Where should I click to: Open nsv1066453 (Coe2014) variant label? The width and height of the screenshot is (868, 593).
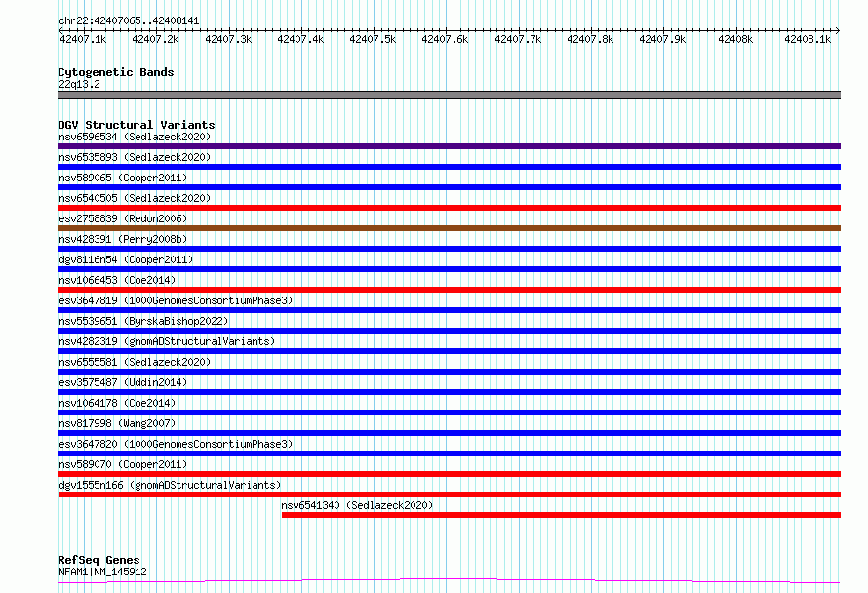(117, 280)
